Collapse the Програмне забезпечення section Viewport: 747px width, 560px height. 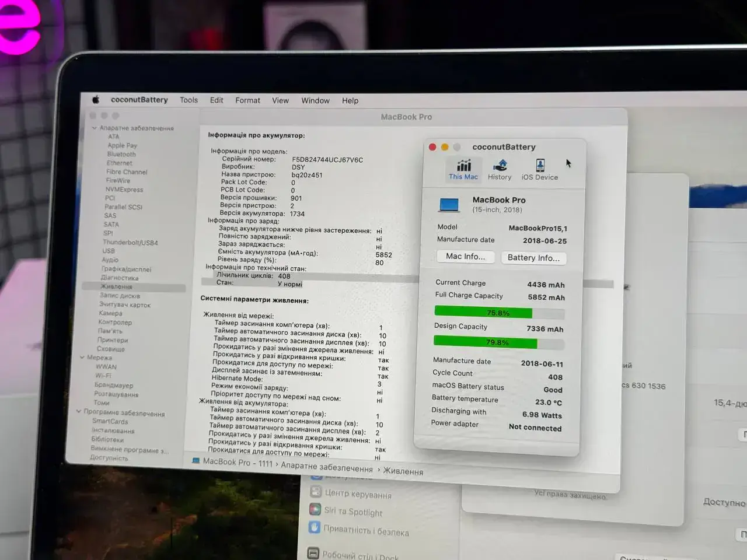pyautogui.click(x=79, y=411)
